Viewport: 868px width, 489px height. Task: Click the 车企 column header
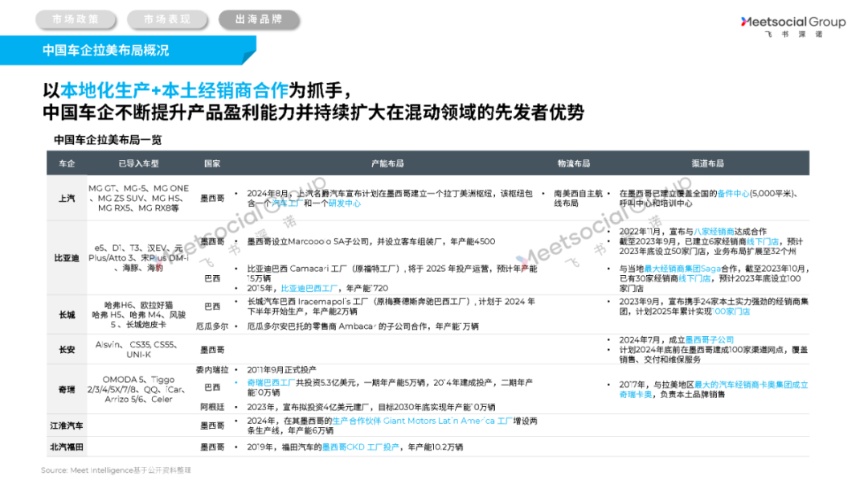pyautogui.click(x=67, y=163)
